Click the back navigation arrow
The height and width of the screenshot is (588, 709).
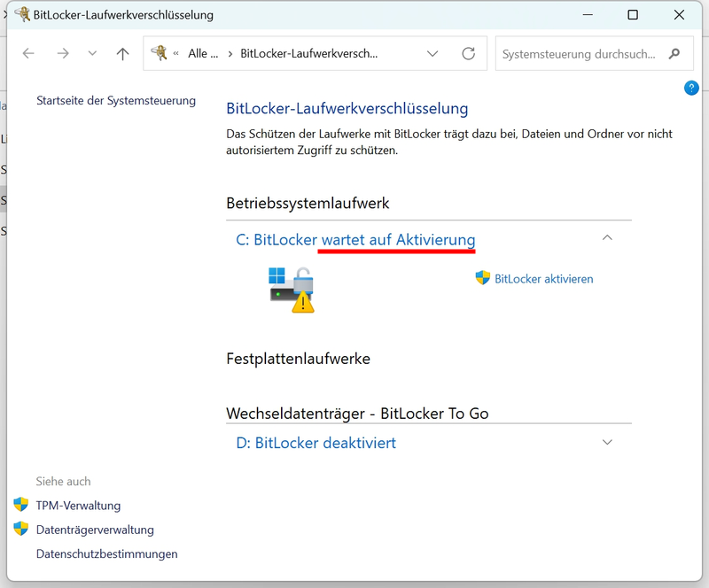pyautogui.click(x=28, y=54)
